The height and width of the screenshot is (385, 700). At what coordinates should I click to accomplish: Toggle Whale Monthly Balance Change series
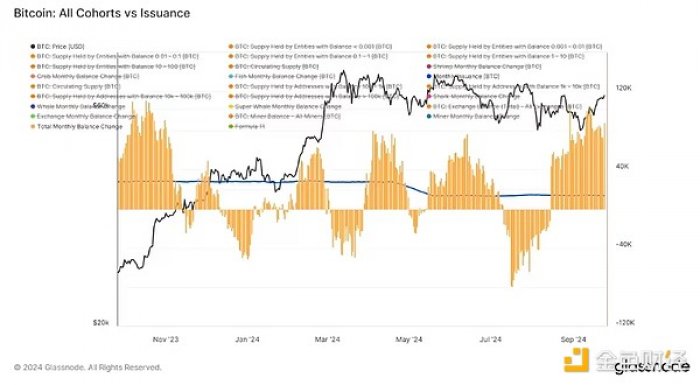click(81, 107)
